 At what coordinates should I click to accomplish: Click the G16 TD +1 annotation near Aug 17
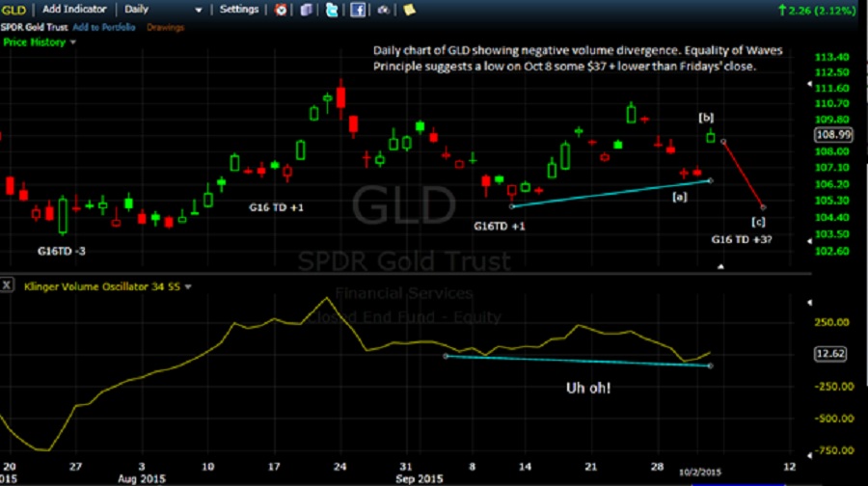coord(276,207)
